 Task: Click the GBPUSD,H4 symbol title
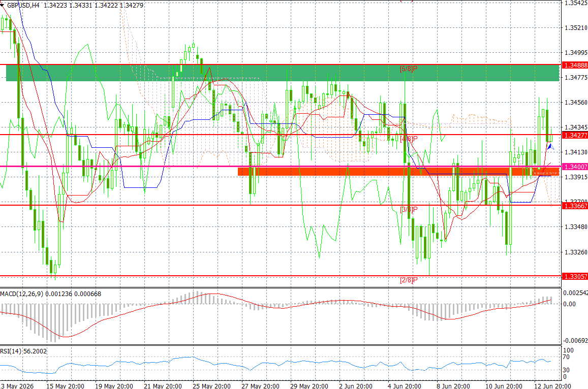click(23, 5)
